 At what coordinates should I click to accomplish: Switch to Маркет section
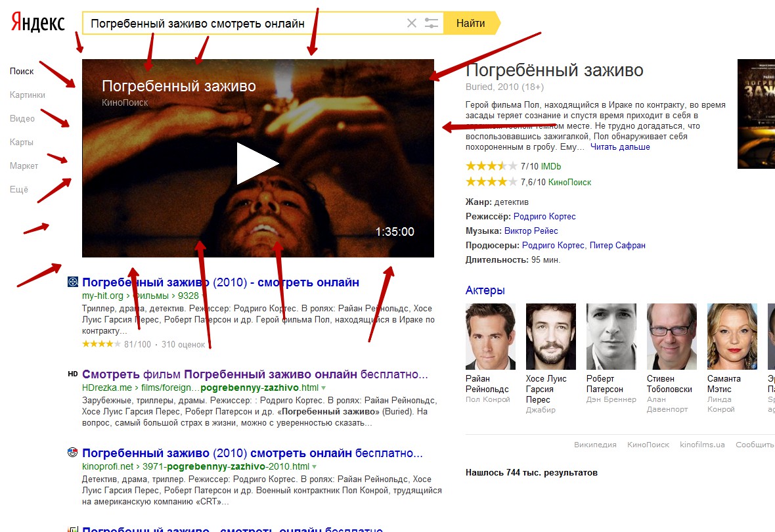pyautogui.click(x=24, y=166)
